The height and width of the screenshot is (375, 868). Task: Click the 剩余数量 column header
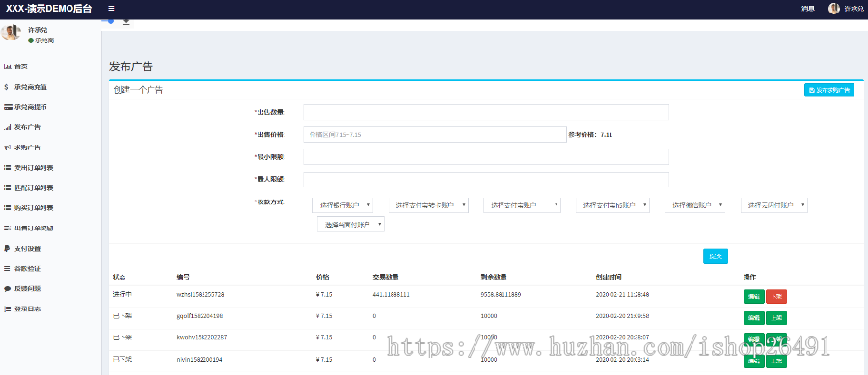point(495,276)
